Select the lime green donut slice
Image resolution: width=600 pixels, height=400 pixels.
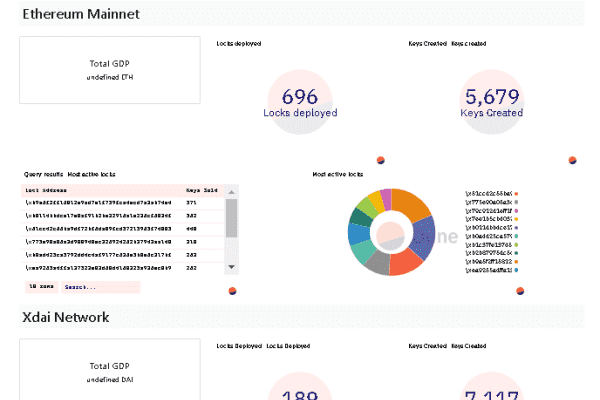click(368, 208)
